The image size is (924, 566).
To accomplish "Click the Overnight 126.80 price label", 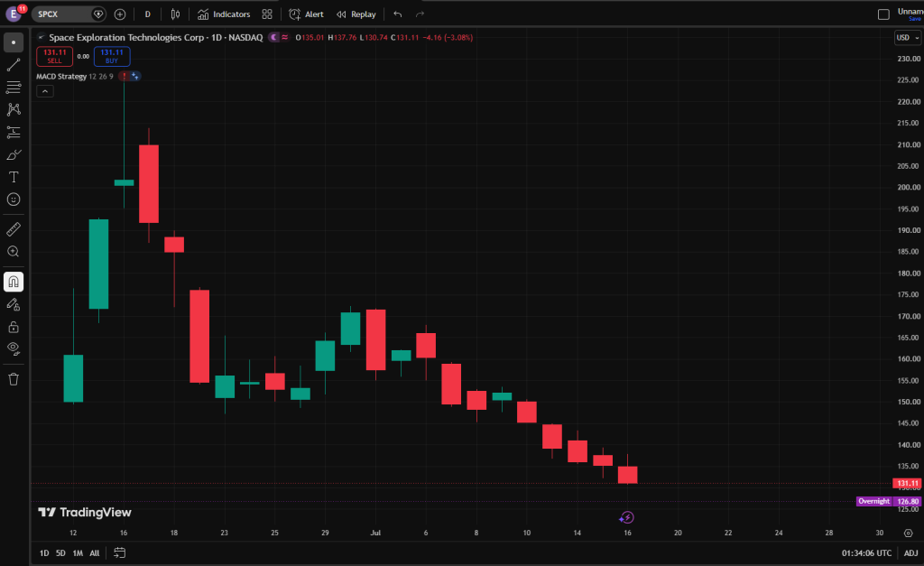I will tap(889, 501).
